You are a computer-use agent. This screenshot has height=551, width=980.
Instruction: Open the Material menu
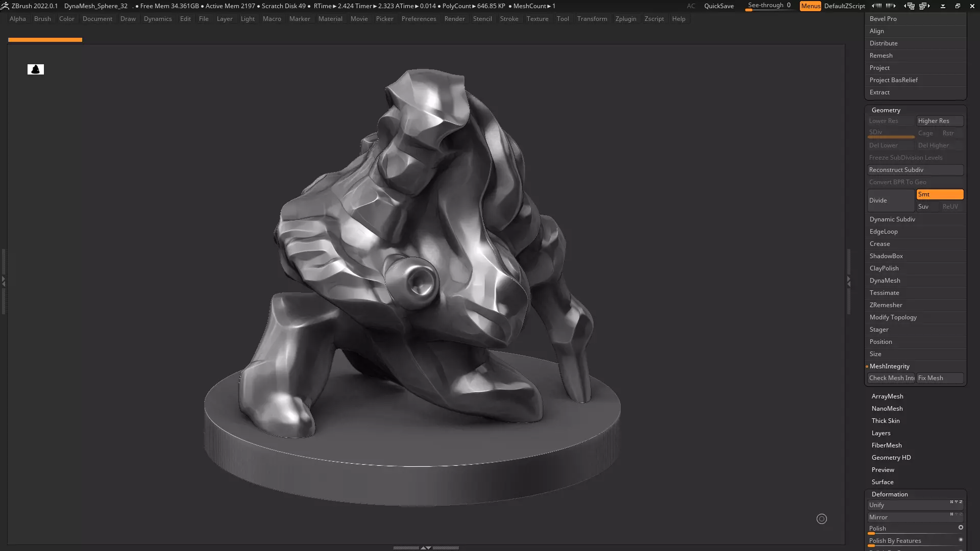[x=330, y=19]
